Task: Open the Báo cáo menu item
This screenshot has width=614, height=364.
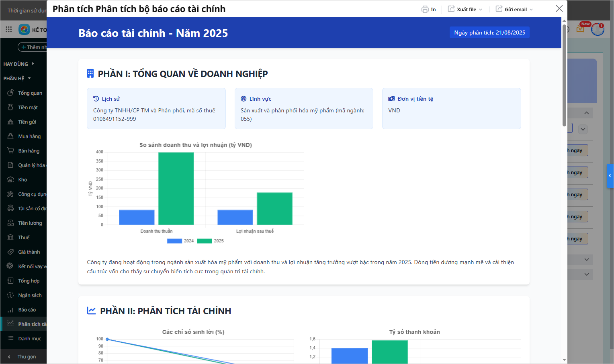Action: 27,309
